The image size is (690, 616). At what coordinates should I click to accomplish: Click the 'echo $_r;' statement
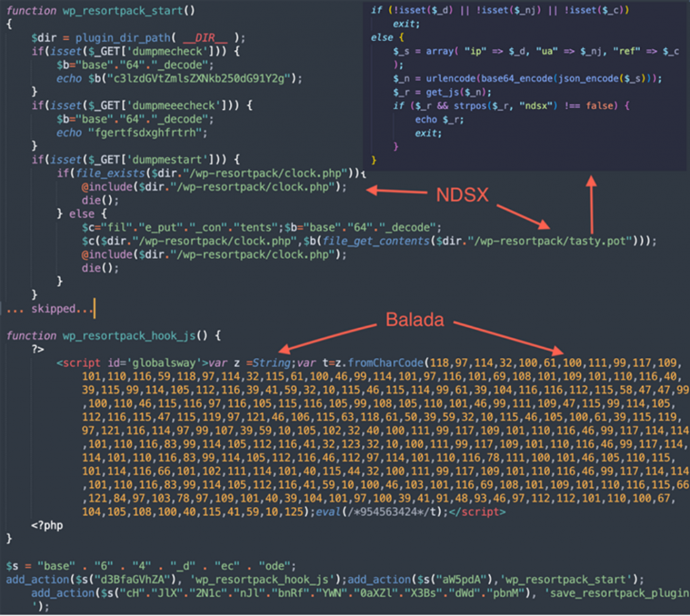pos(439,120)
